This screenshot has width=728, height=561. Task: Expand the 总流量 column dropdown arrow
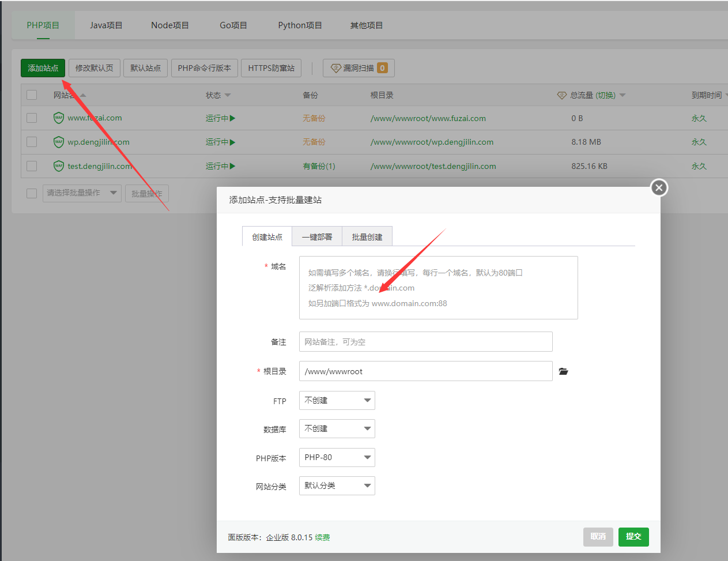click(623, 95)
